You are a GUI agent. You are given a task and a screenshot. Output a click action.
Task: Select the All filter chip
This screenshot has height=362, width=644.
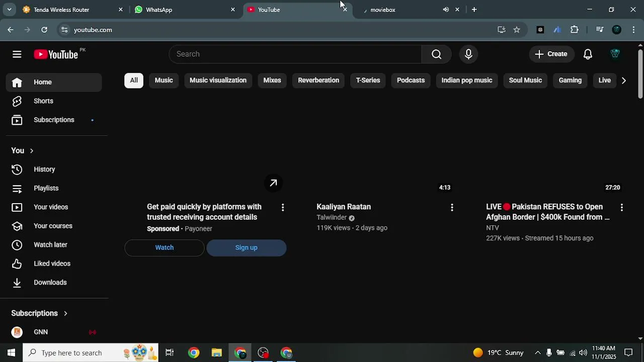[x=134, y=80]
